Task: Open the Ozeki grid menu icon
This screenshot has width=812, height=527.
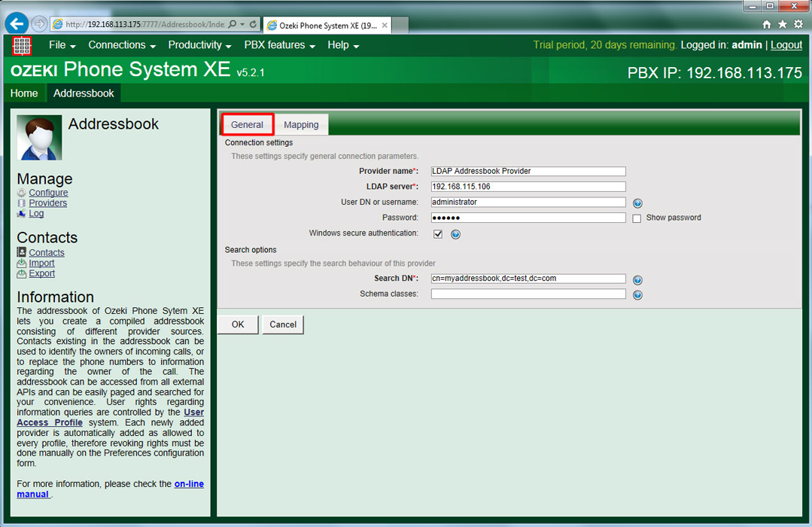Action: [22, 46]
